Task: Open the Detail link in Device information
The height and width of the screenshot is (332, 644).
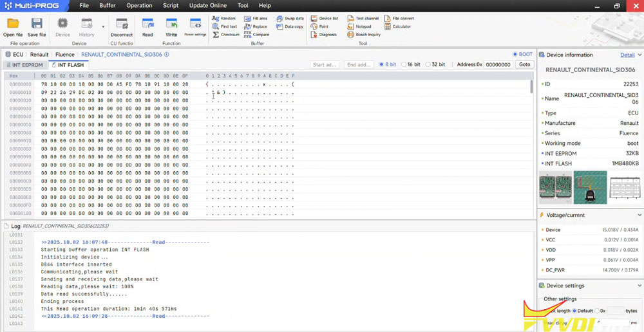Action: [627, 55]
